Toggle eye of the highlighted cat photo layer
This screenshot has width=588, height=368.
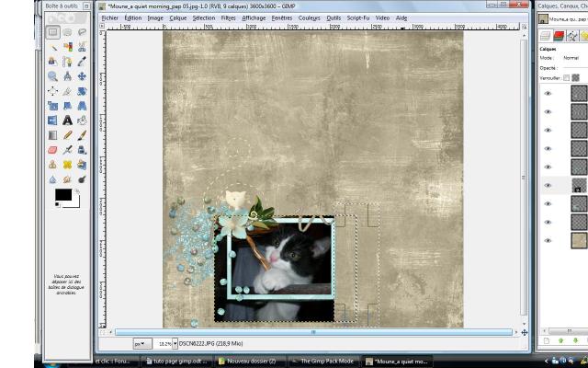[548, 186]
